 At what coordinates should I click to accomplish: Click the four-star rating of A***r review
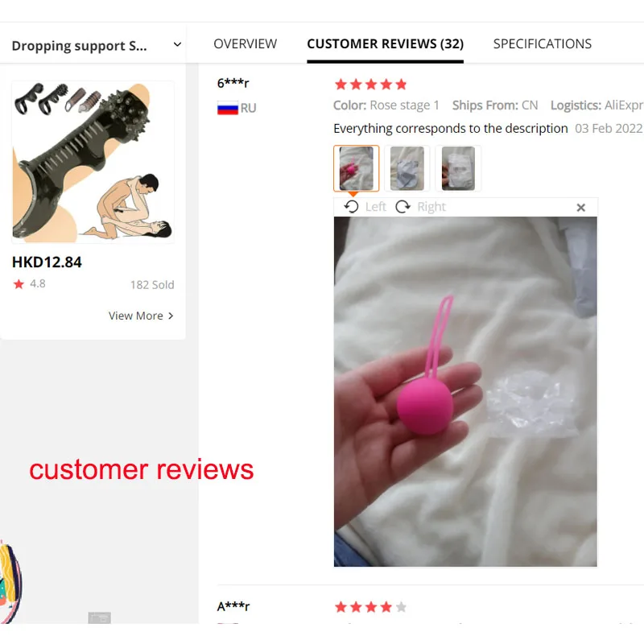370,607
